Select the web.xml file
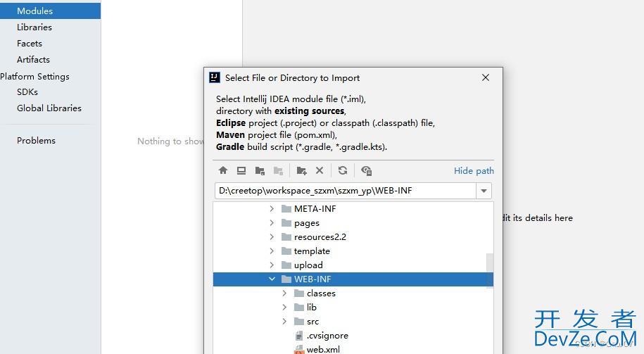The image size is (644, 354). (x=322, y=349)
